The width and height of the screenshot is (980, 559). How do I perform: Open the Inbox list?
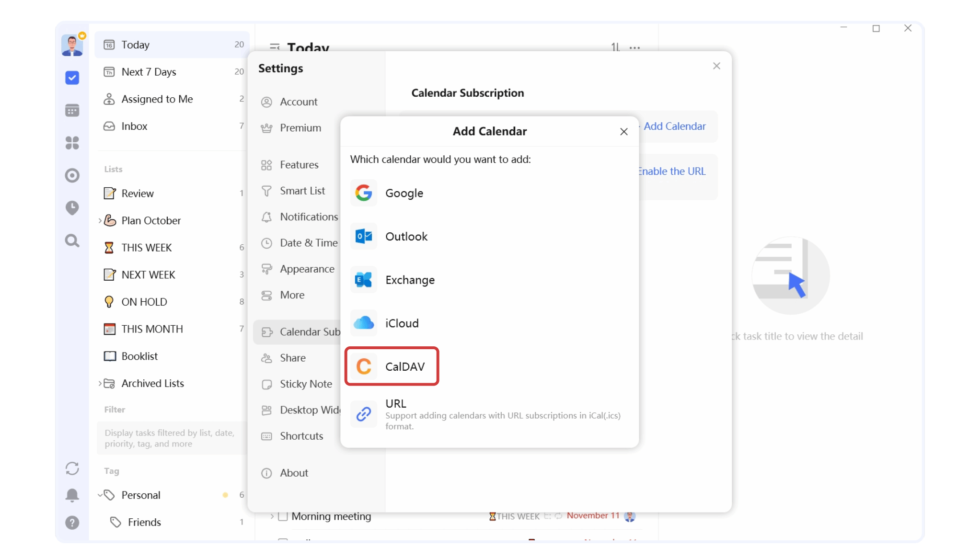[x=172, y=126]
